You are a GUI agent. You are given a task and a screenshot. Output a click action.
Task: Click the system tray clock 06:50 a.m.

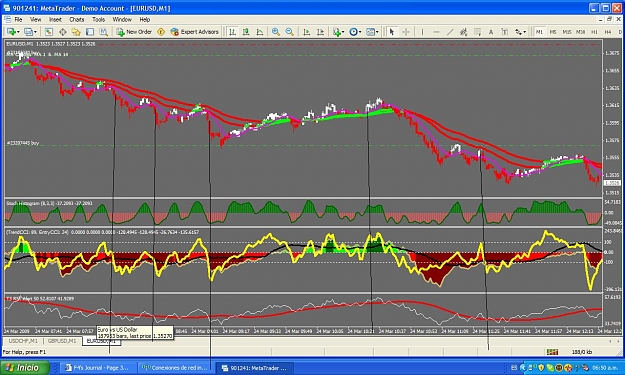click(605, 368)
